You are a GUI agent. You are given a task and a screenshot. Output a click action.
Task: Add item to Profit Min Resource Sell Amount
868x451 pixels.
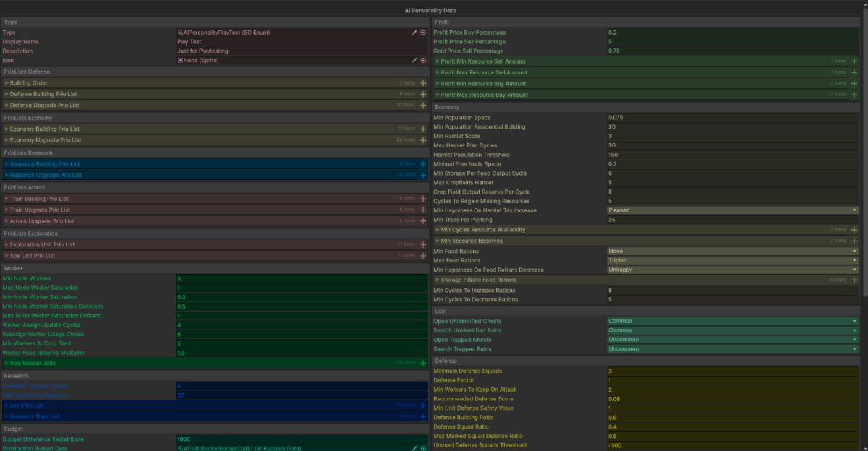tap(854, 61)
